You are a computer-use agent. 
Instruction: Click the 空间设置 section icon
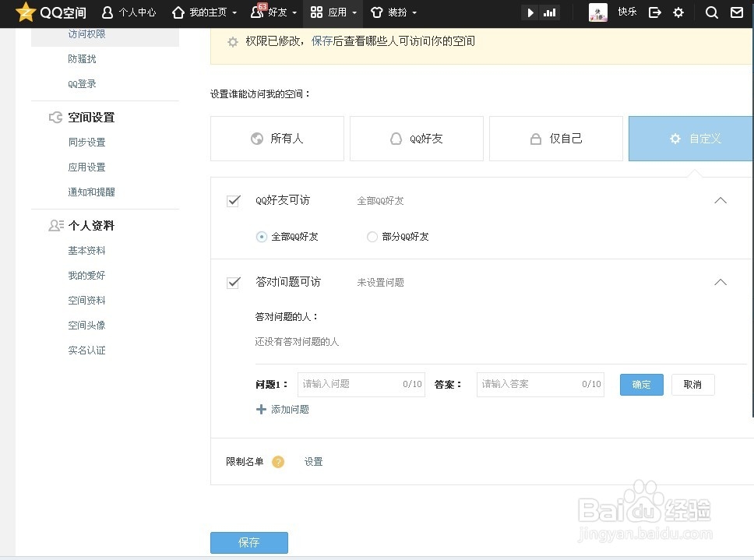(x=56, y=118)
